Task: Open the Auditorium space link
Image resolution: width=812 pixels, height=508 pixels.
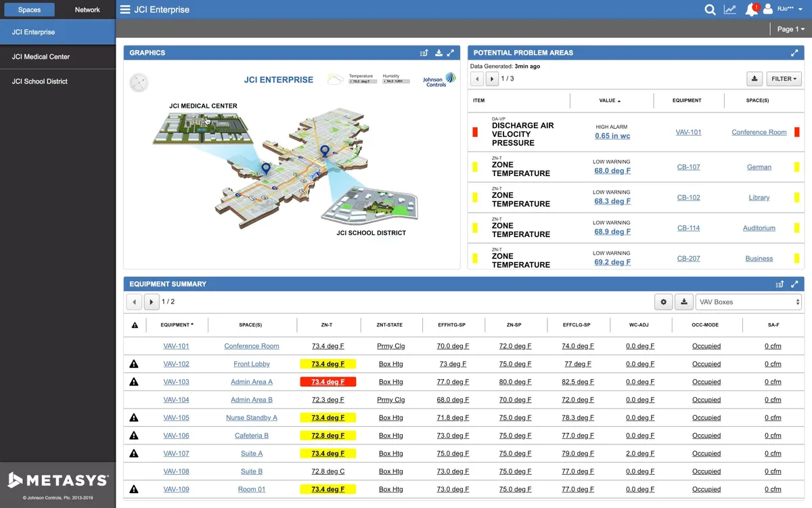Action: pyautogui.click(x=759, y=228)
